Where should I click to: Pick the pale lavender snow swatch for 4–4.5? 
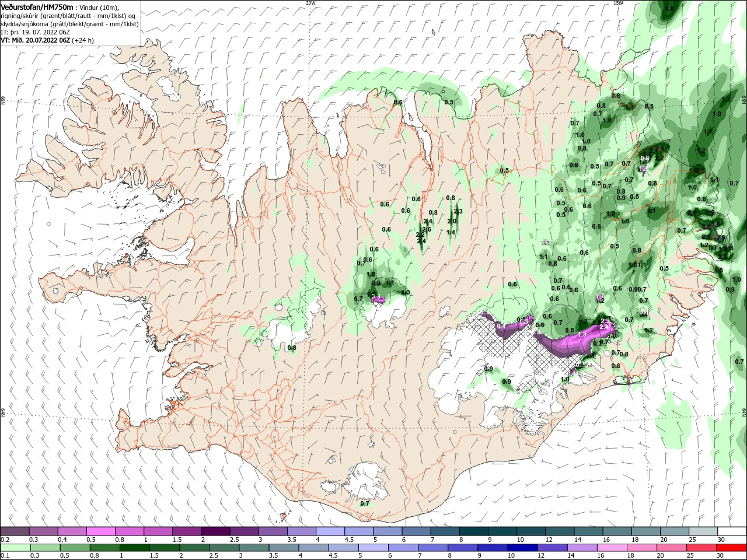330,531
